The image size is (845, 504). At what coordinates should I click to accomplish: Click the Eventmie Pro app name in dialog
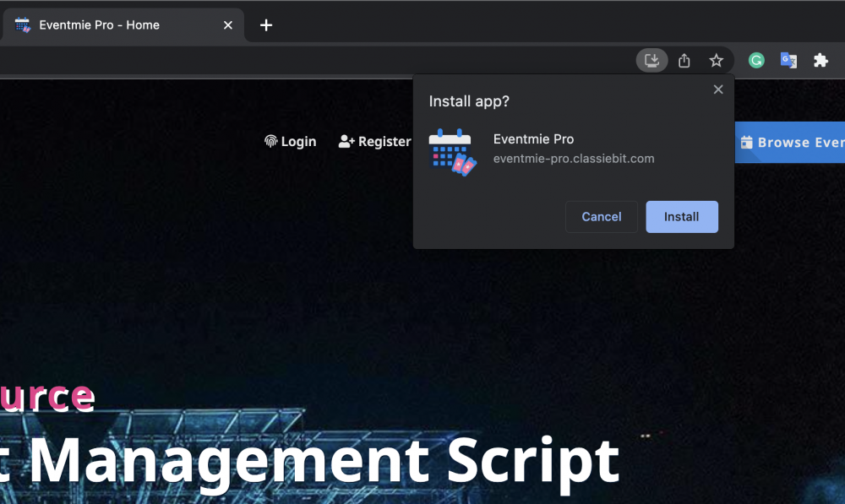click(533, 139)
